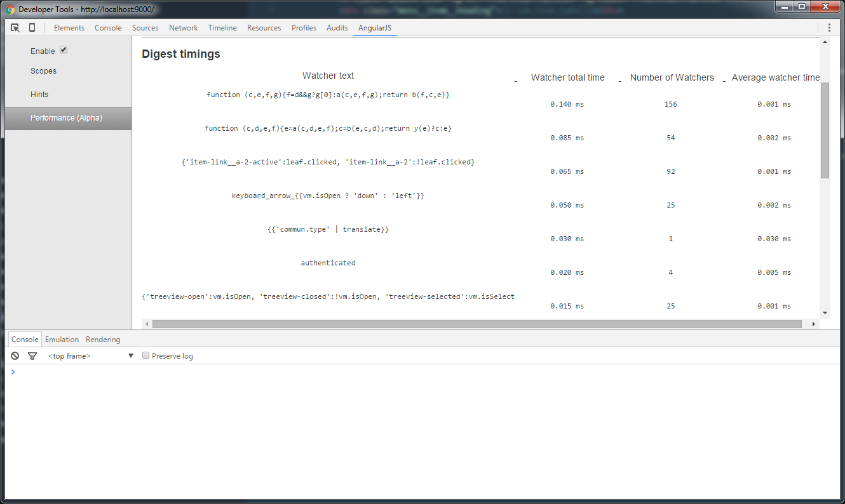Image resolution: width=845 pixels, height=504 pixels.
Task: Click the 0.065 ms total time value
Action: click(567, 171)
